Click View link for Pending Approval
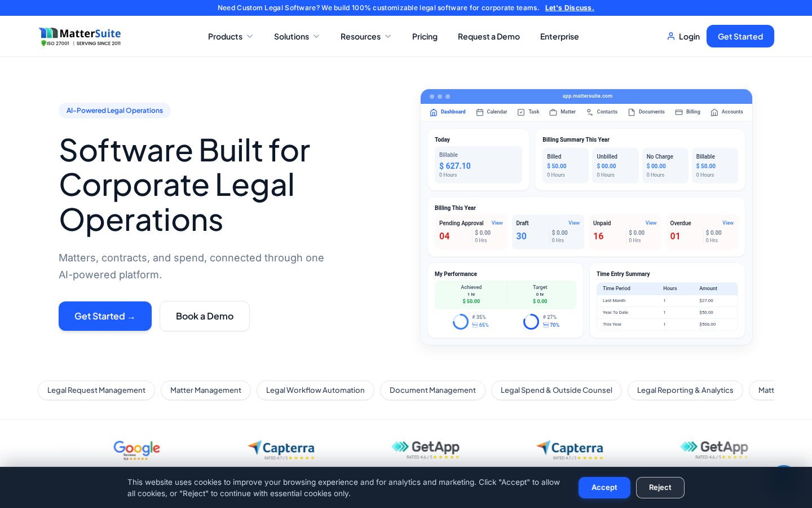The height and width of the screenshot is (508, 812). 497,223
